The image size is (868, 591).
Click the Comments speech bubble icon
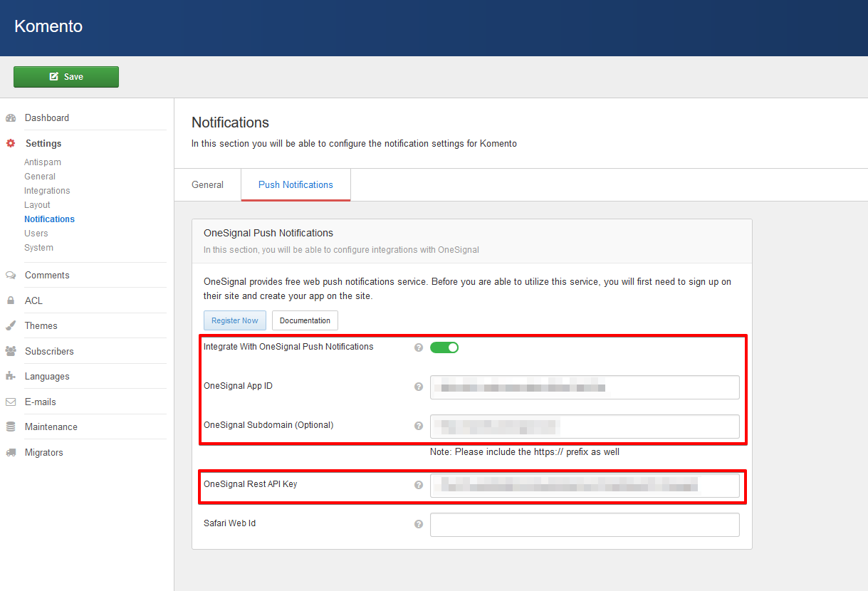click(x=11, y=276)
